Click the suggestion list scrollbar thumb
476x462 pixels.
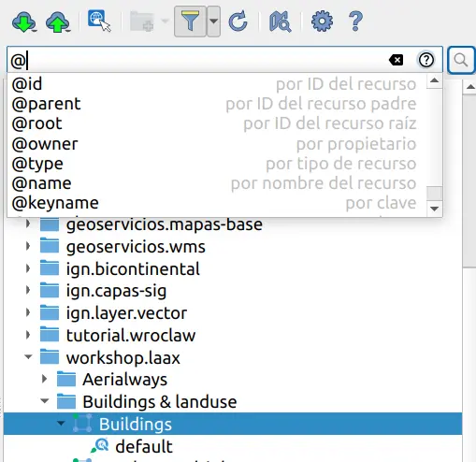[434, 193]
